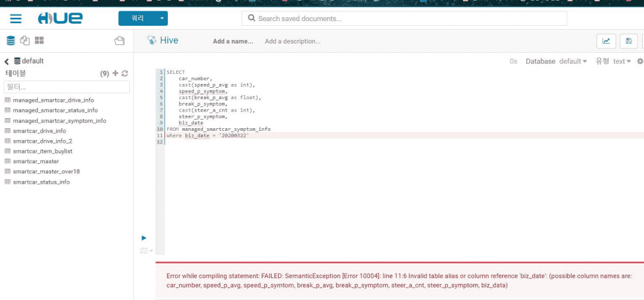Click the default database name
This screenshot has height=300, width=644.
click(32, 61)
